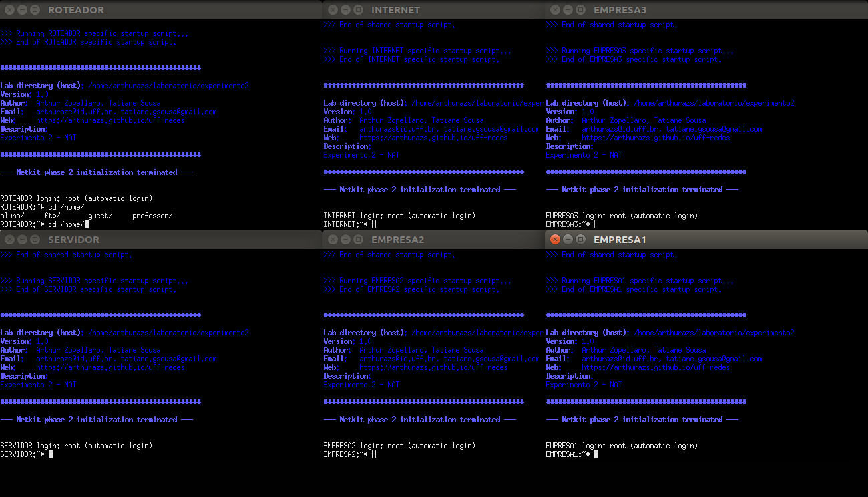Click the Web URL in ROTEADOR window

coord(110,120)
